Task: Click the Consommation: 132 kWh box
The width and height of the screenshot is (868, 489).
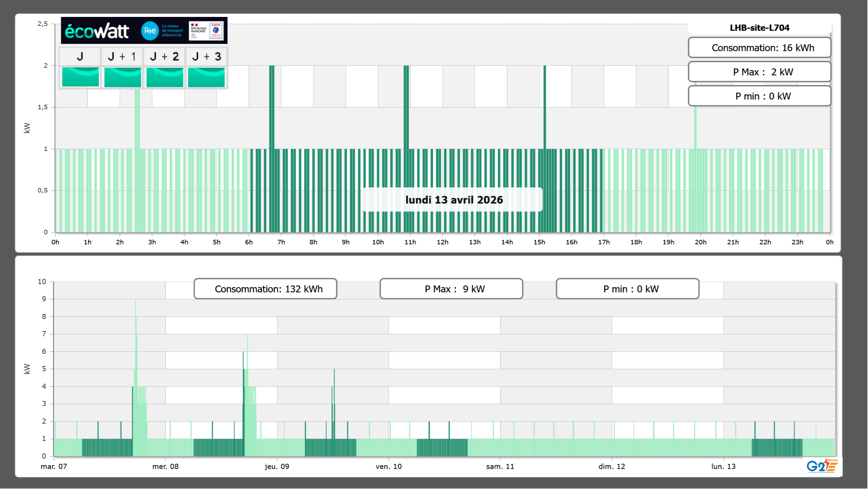Action: (x=265, y=289)
